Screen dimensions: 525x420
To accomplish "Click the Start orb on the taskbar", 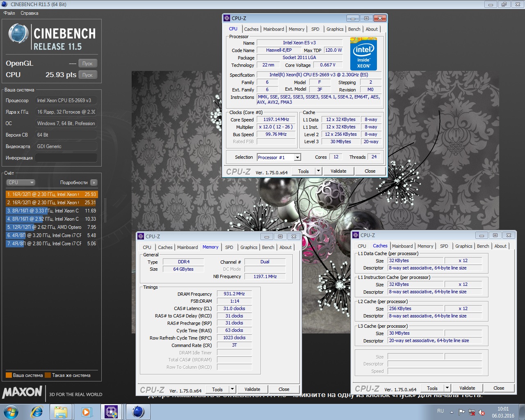I will point(11,411).
